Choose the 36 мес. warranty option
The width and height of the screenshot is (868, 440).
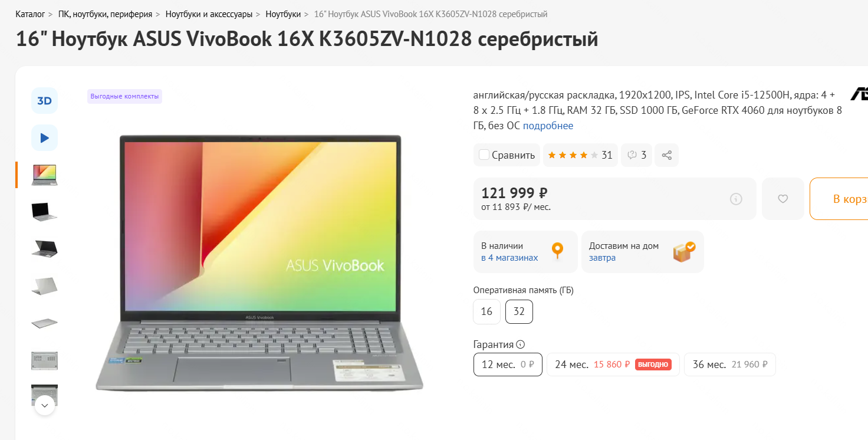pyautogui.click(x=730, y=365)
